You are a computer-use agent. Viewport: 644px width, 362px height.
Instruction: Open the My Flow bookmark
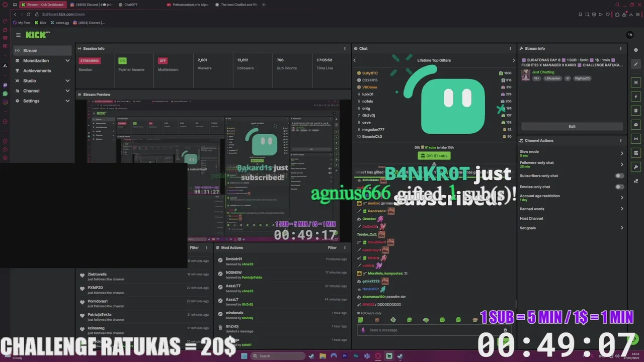click(x=22, y=23)
